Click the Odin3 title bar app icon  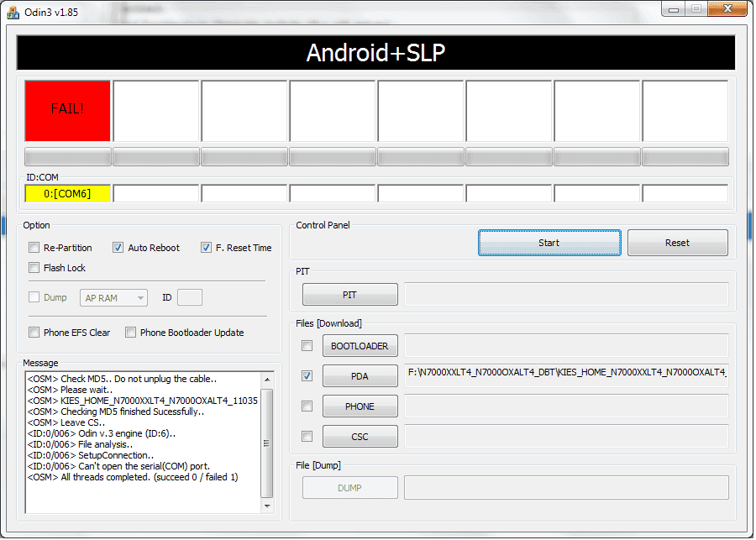point(13,12)
